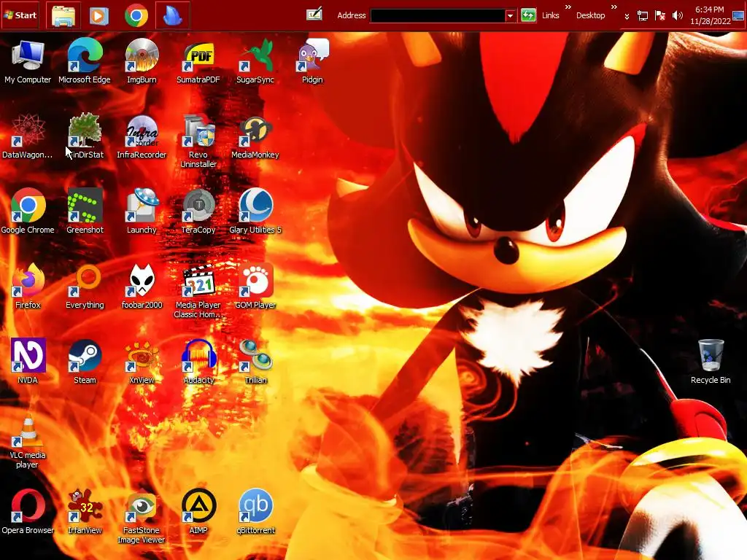This screenshot has width=747, height=560.
Task: Open the Address bar dropdown arrow
Action: click(510, 16)
